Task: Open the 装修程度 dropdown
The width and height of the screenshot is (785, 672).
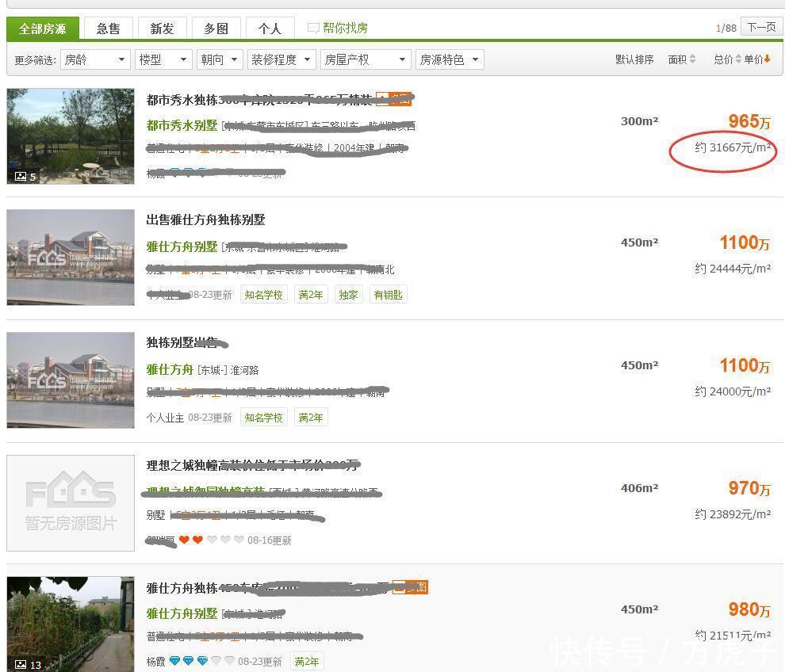Action: [281, 59]
